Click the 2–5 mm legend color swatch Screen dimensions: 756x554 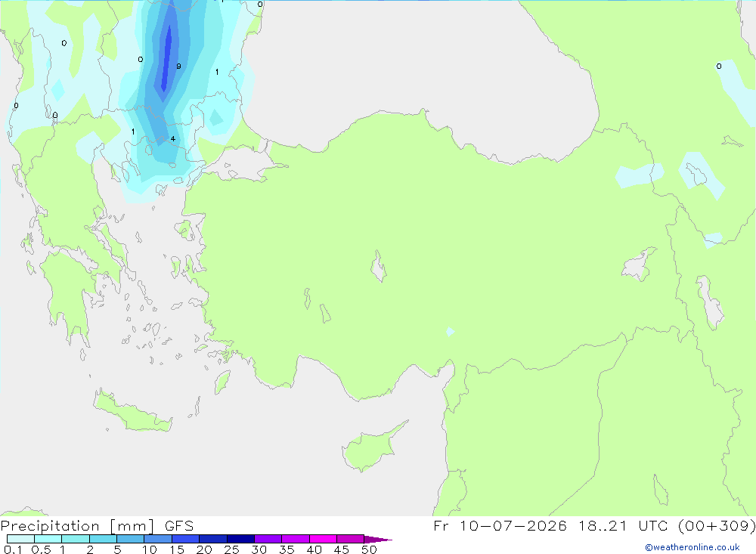tap(103, 539)
